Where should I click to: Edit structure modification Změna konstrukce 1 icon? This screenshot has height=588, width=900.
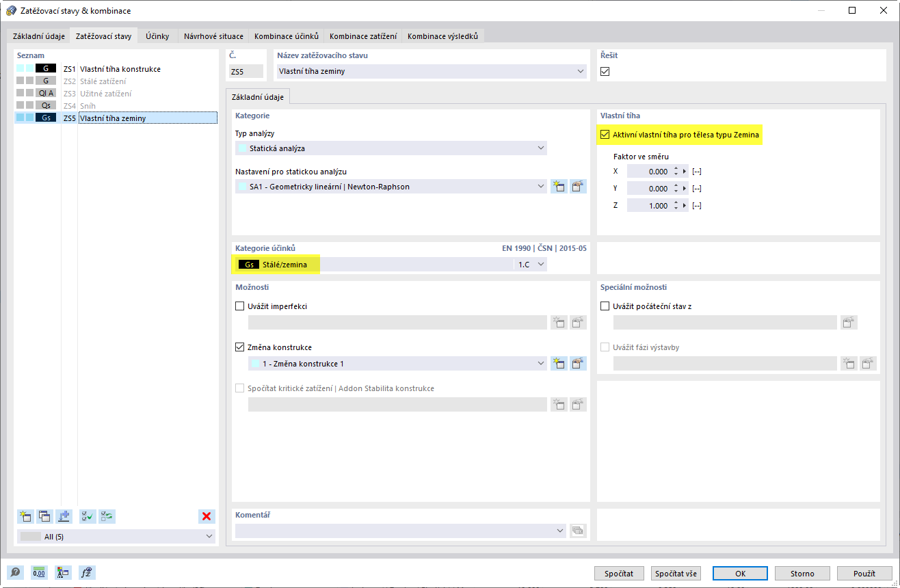click(579, 364)
